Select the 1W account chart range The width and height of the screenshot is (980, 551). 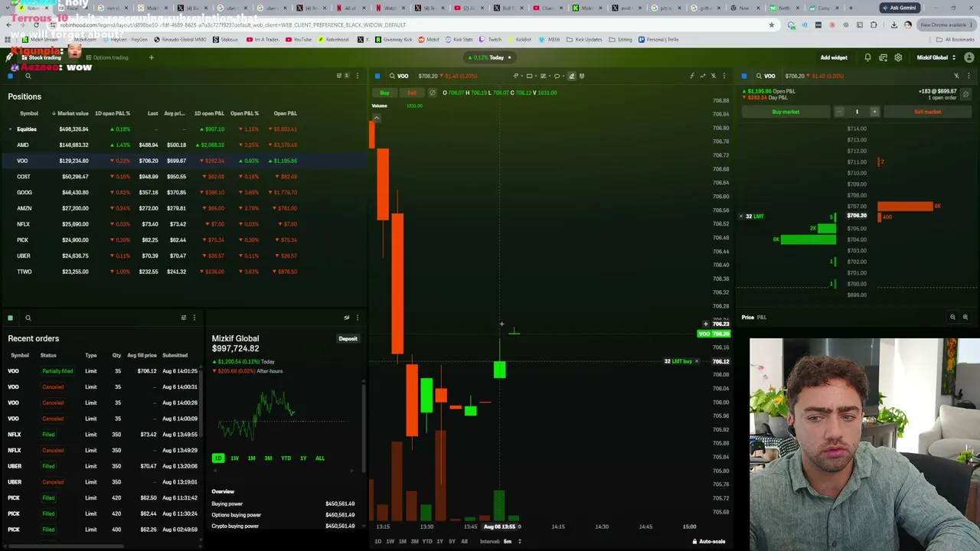[x=234, y=458]
